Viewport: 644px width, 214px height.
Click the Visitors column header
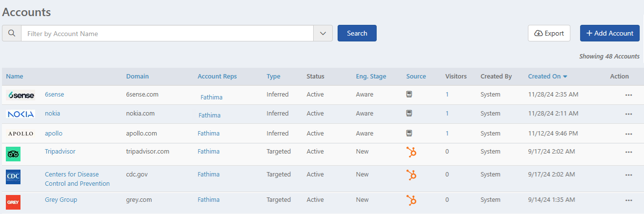point(456,77)
